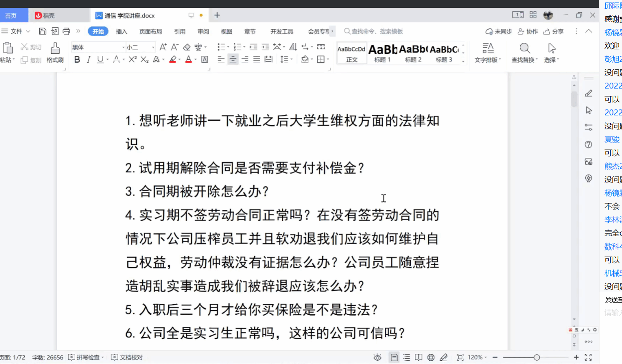Click the superscript X² icon
Viewport: 622px width, 364px height.
[x=132, y=60]
